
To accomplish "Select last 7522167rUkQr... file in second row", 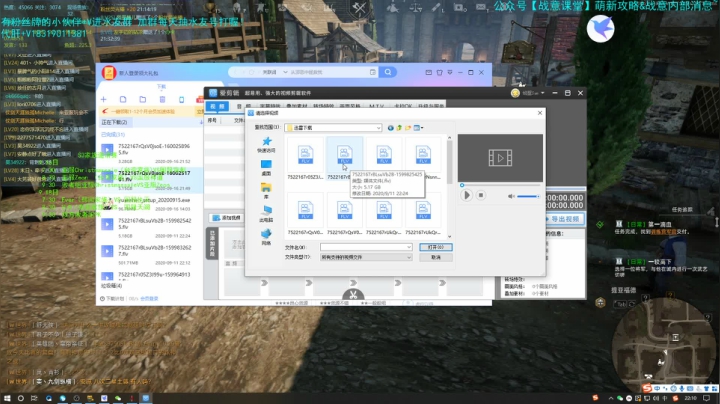I will [x=423, y=216].
